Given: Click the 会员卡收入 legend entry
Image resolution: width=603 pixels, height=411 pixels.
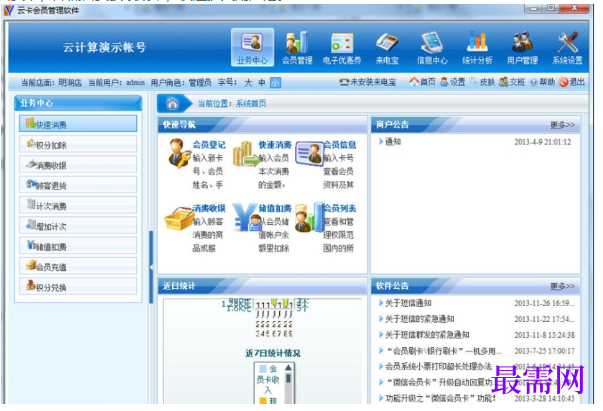Looking at the screenshot, I should (x=268, y=380).
